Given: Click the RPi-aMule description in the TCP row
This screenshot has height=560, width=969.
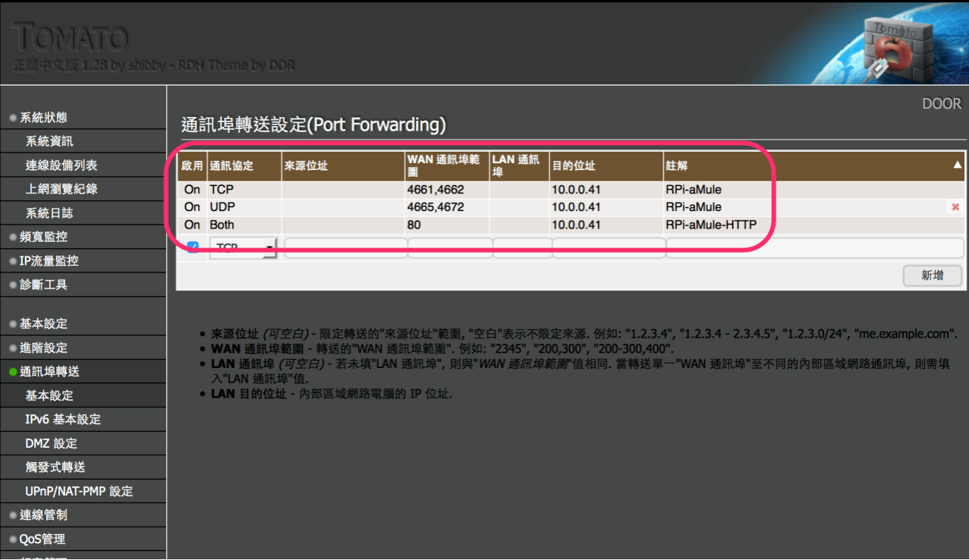Looking at the screenshot, I should (815, 190).
